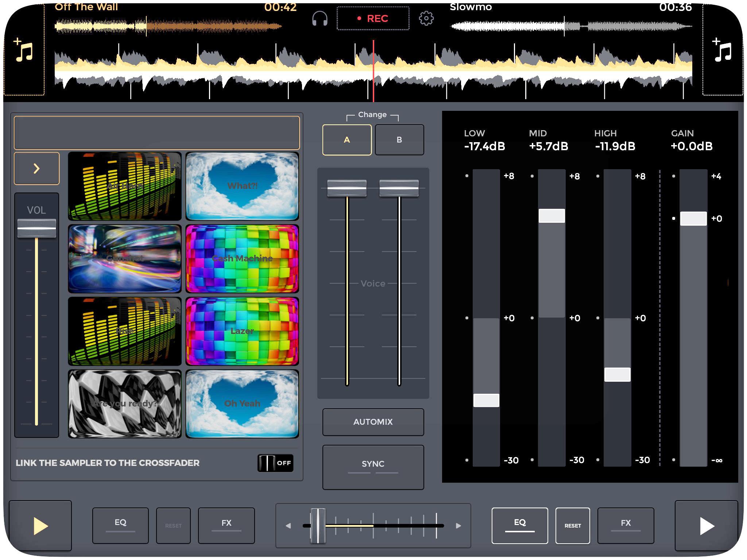Click the MID equalizer slider handle

tap(551, 216)
